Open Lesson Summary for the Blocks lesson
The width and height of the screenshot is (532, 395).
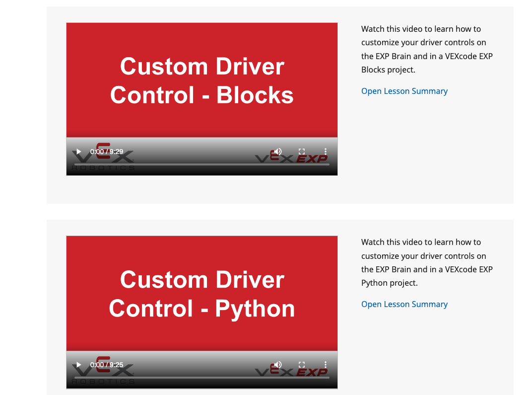point(404,91)
